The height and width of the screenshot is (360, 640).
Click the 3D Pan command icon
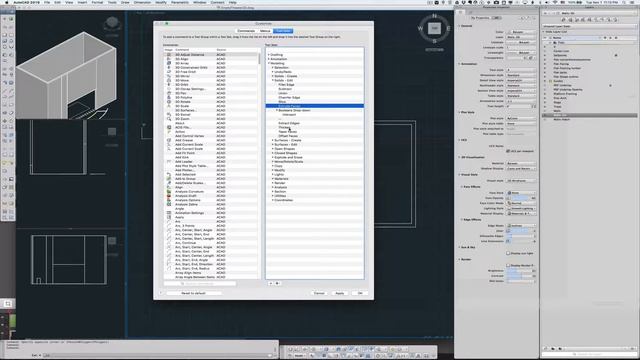(x=169, y=93)
